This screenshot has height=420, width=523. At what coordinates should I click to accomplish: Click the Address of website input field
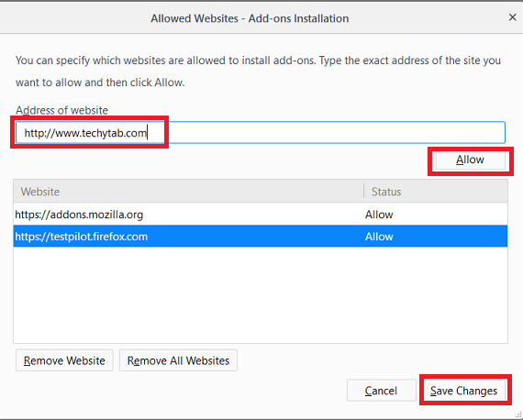(261, 133)
